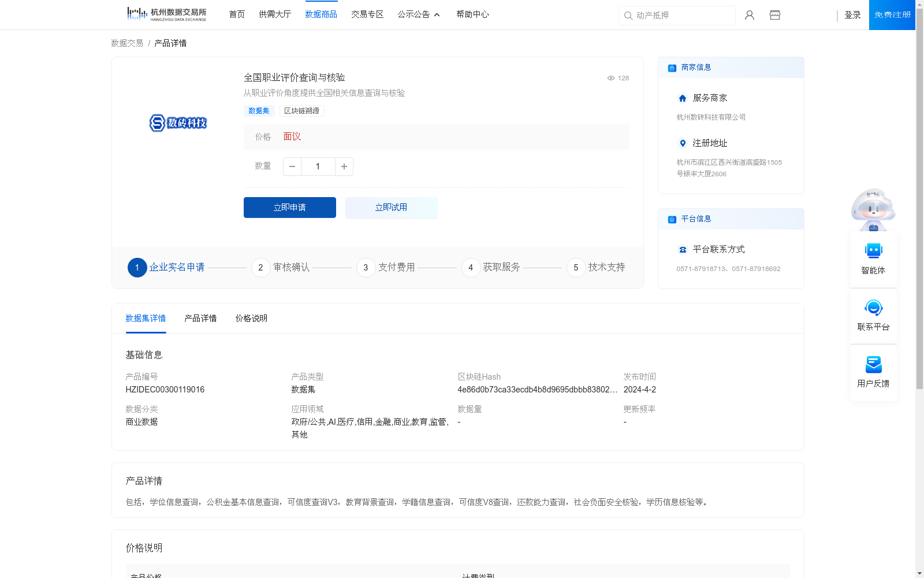
Task: Click the product number HZIDEC00300119016
Action: [165, 390]
